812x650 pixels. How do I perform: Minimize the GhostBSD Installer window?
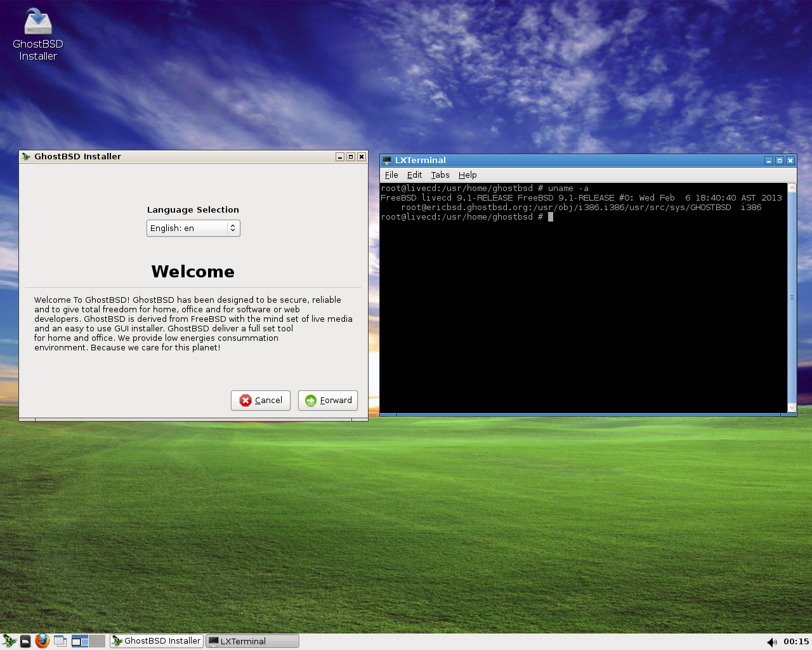coord(340,157)
